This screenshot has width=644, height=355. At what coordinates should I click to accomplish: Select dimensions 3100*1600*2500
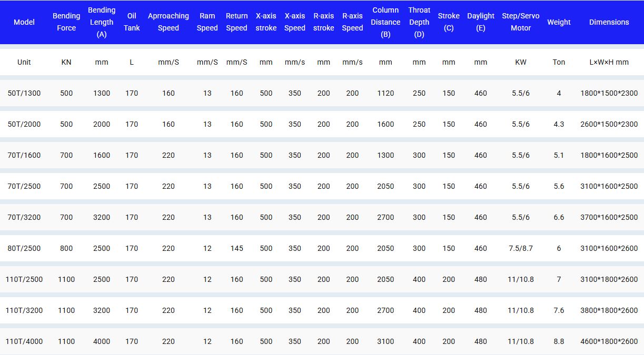click(x=609, y=186)
